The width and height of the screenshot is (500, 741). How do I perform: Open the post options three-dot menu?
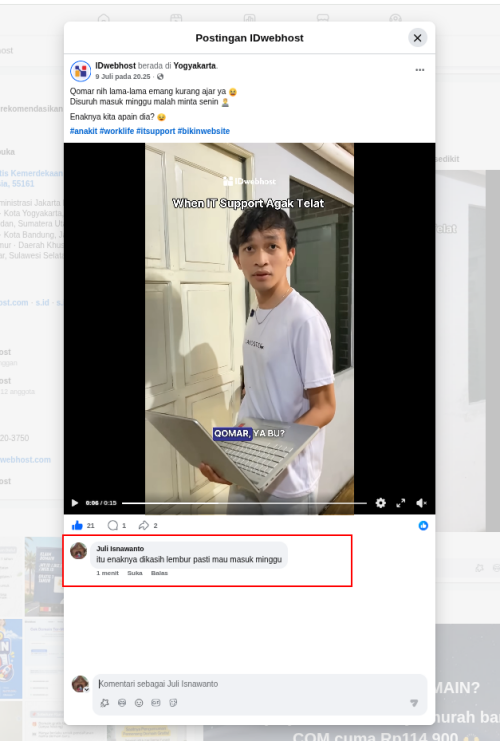tap(420, 69)
